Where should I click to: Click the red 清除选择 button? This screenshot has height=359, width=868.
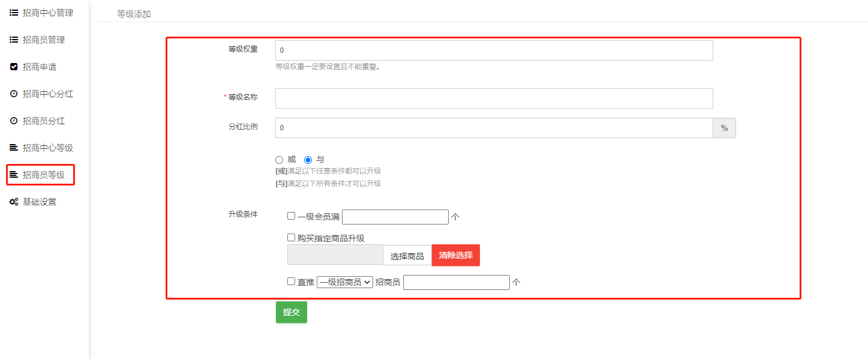click(x=456, y=255)
